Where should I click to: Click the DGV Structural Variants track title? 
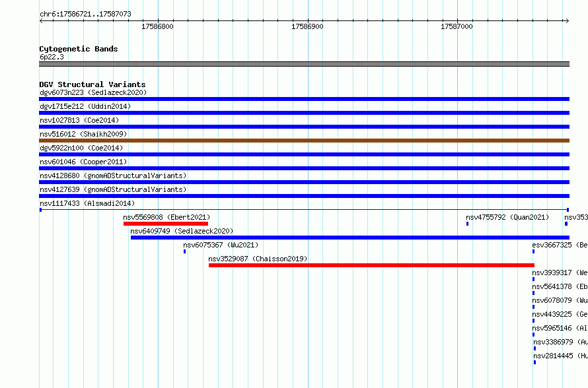tap(92, 84)
